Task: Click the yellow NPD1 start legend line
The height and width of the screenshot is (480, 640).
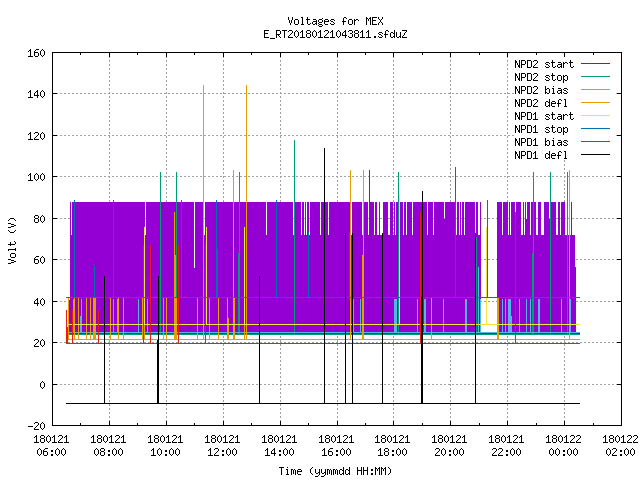Action: point(595,116)
